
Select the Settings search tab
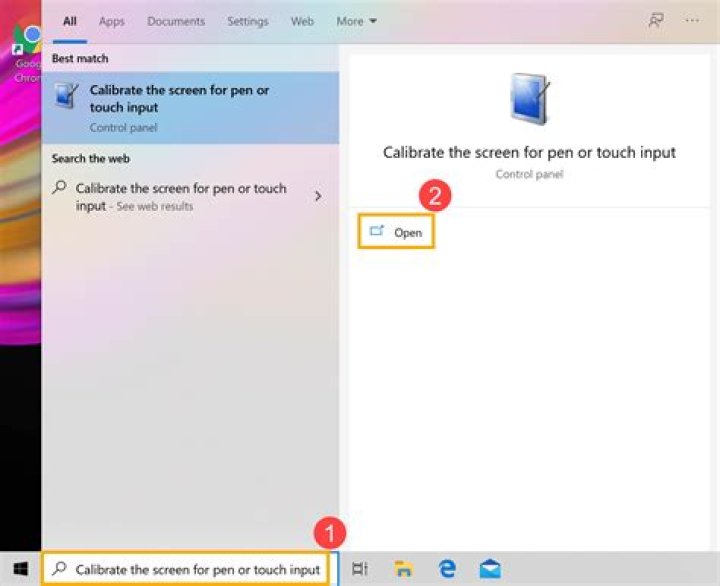(x=247, y=21)
